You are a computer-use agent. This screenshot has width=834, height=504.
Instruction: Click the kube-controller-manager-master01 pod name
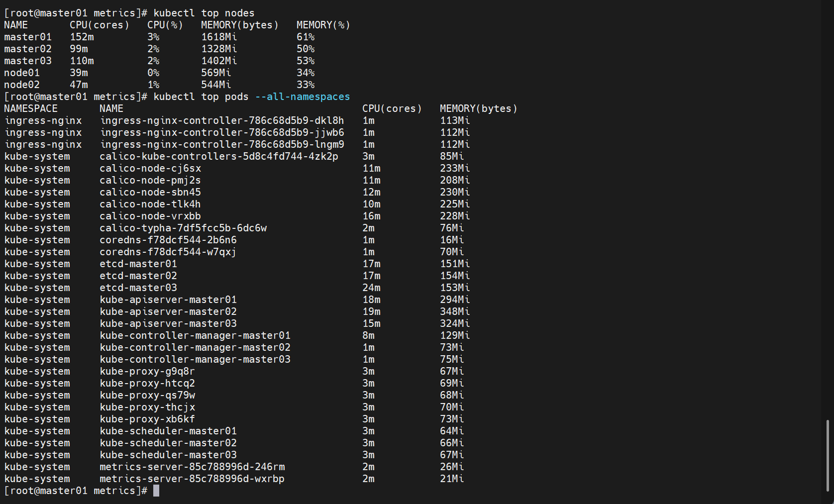(x=195, y=335)
